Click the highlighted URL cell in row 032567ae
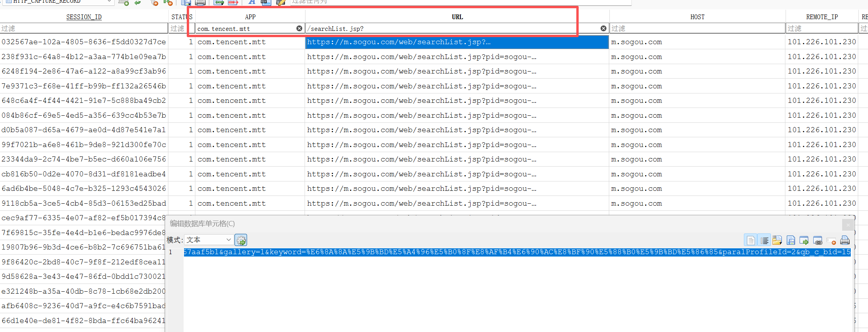This screenshot has width=868, height=332. pyautogui.click(x=457, y=42)
